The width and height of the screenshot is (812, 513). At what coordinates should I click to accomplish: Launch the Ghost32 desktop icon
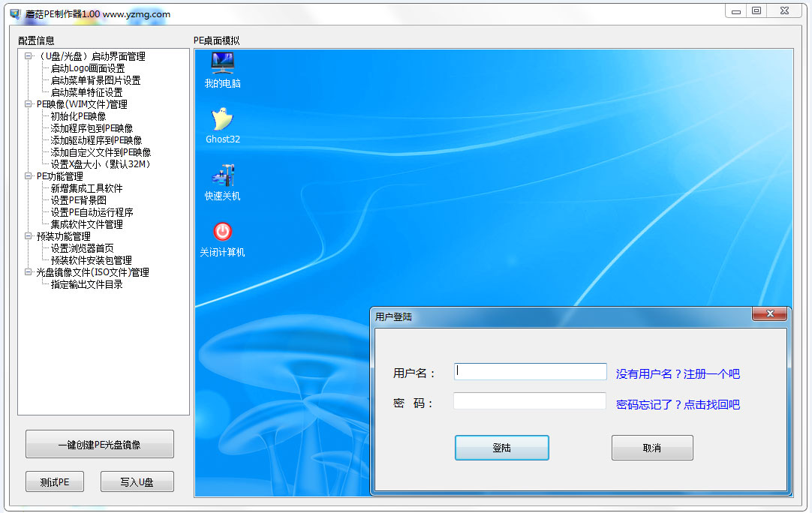tap(221, 120)
